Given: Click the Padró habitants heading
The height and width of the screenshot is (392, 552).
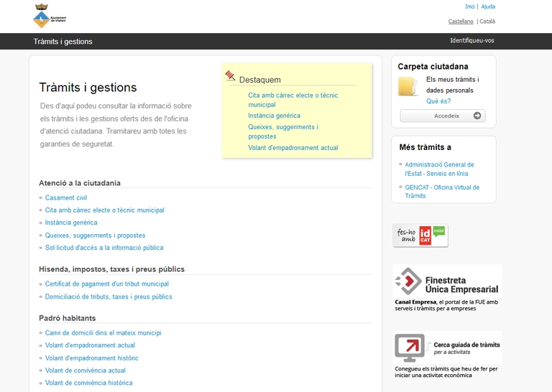Looking at the screenshot, I should pos(68,318).
